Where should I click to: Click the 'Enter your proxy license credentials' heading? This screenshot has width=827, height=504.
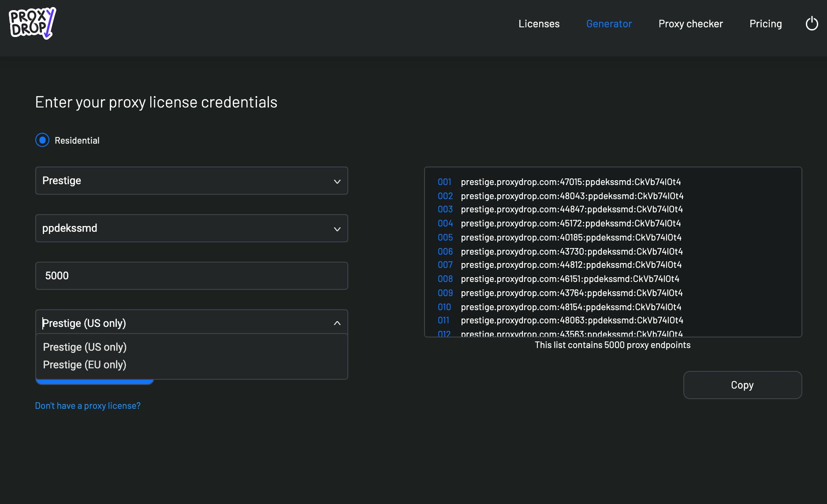click(156, 102)
